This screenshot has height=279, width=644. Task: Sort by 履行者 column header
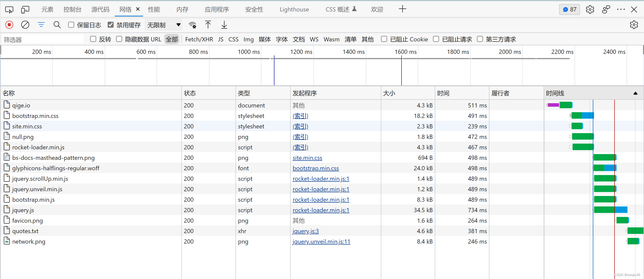(516, 93)
